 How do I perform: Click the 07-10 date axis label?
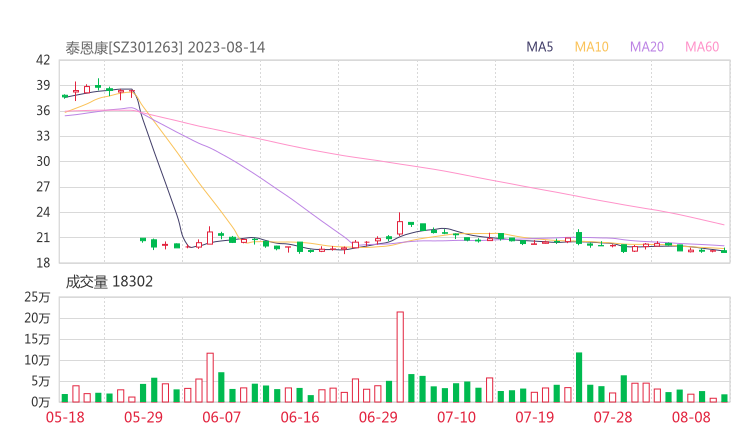456,417
